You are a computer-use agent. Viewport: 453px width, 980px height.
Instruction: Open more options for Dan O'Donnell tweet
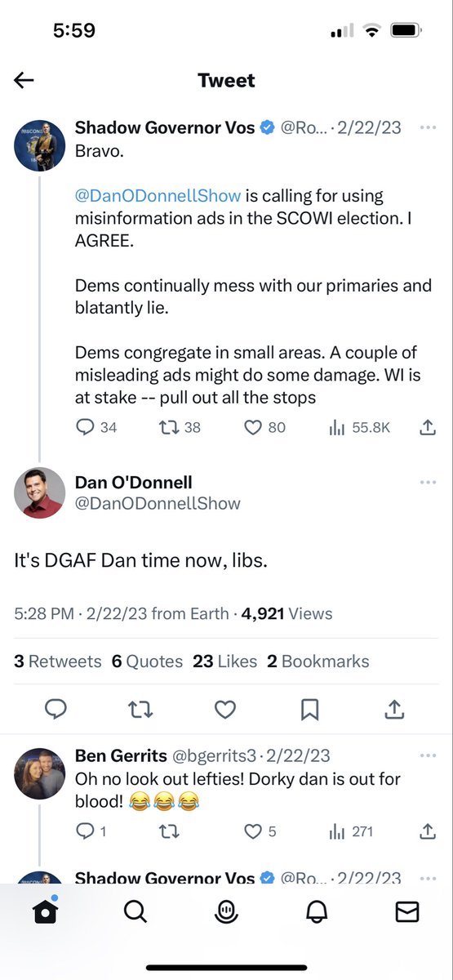point(428,483)
